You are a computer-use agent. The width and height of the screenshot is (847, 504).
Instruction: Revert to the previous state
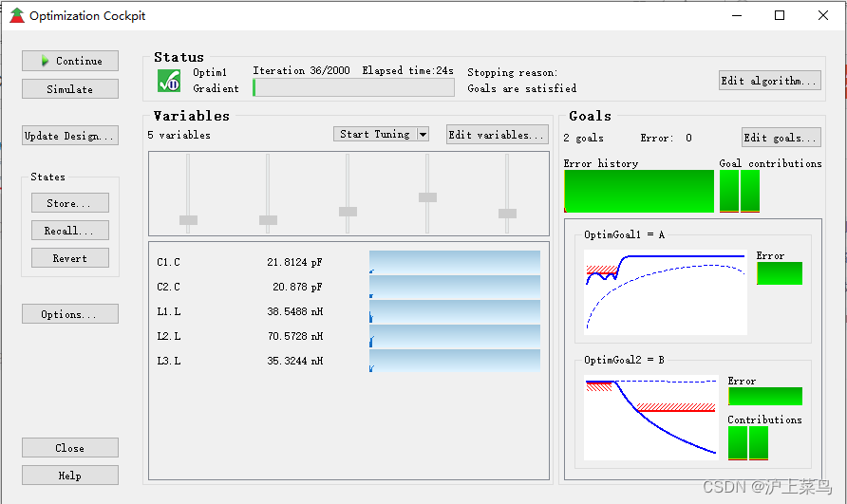(70, 258)
